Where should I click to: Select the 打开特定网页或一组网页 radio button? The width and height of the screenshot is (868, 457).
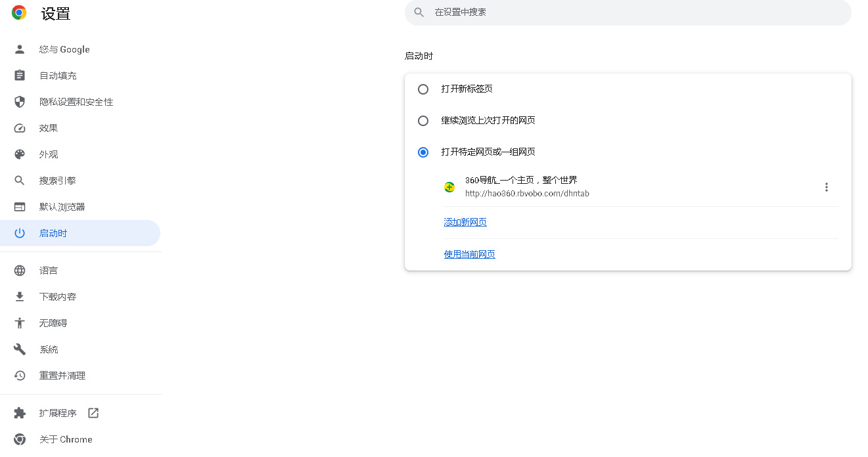click(423, 152)
